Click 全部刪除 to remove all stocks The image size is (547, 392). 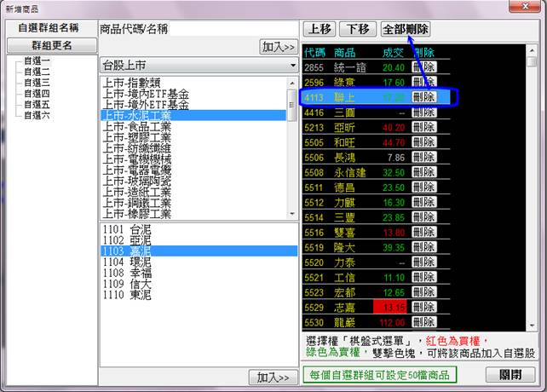(x=406, y=29)
